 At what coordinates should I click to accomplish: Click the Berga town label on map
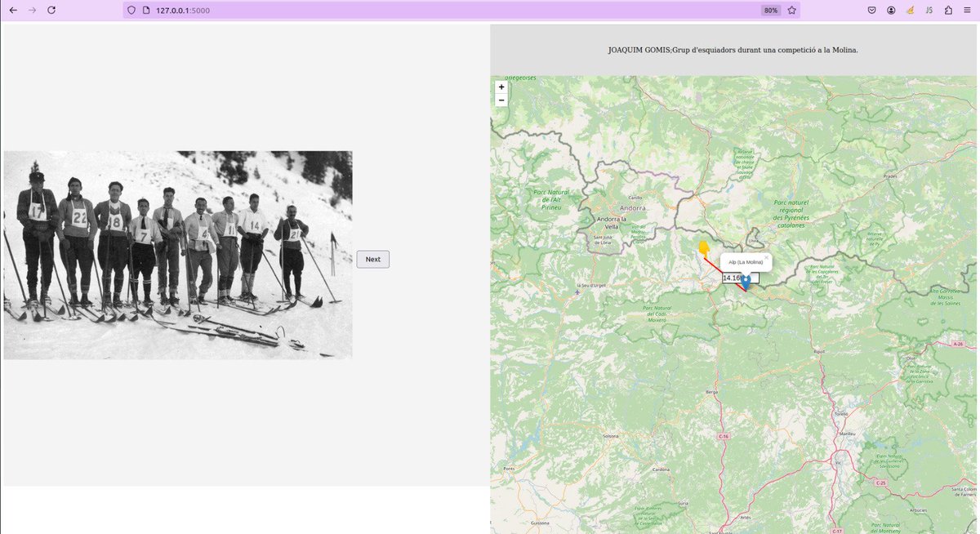[710, 392]
